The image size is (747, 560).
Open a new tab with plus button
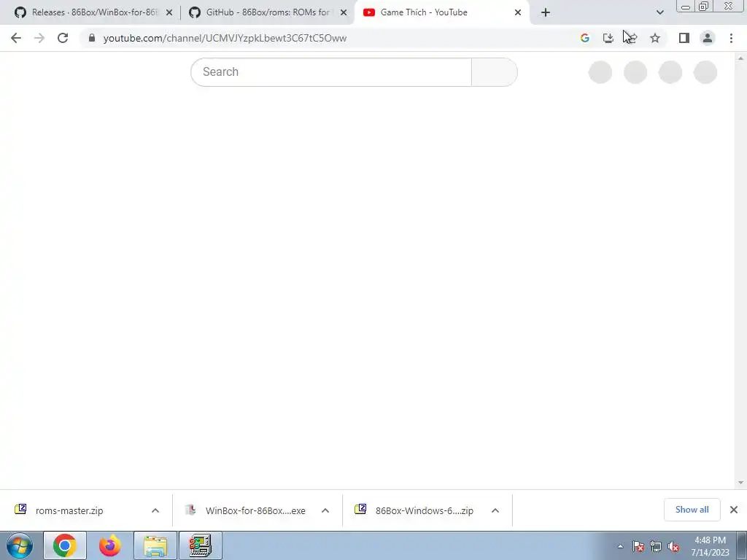(x=546, y=12)
